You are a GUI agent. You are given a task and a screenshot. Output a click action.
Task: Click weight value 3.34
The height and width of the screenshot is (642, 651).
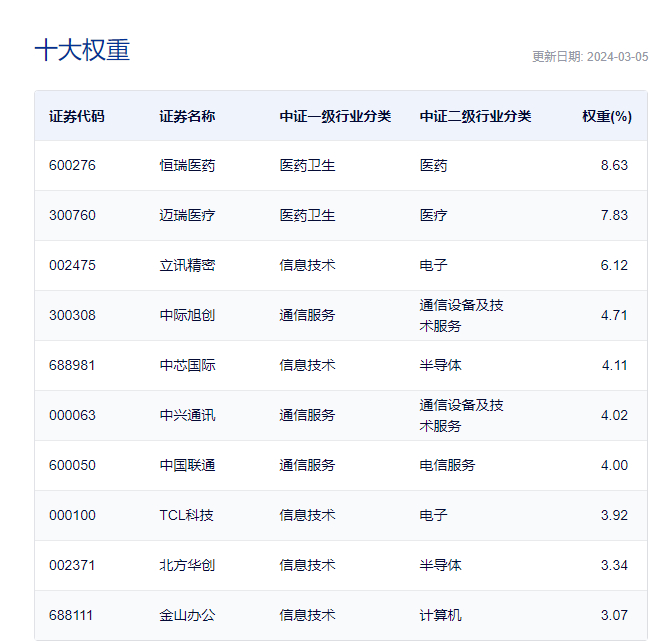[x=614, y=565]
